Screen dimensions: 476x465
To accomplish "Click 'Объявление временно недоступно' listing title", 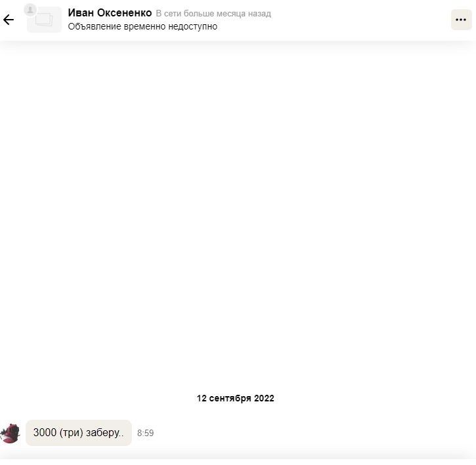I will [142, 27].
